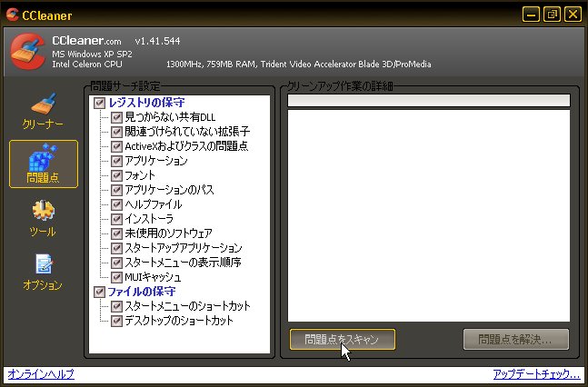Toggle ActiveXおよびクラスの問題点 checkbox
This screenshot has width=588, height=387.
116,146
